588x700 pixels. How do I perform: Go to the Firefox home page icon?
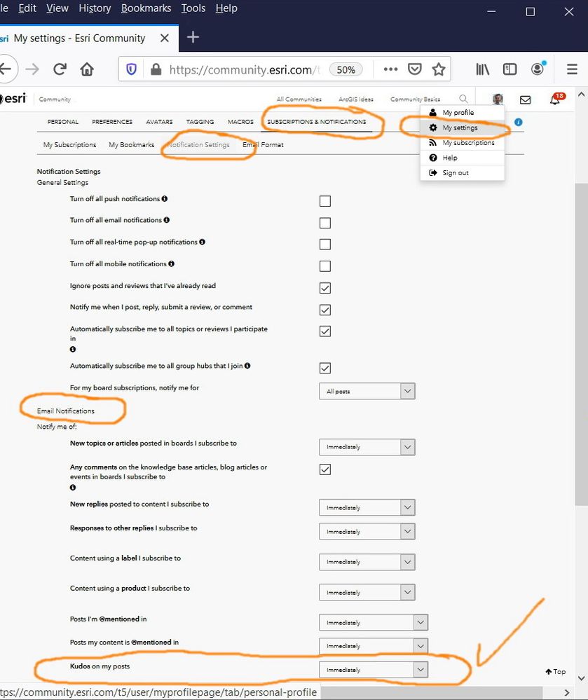(x=87, y=69)
